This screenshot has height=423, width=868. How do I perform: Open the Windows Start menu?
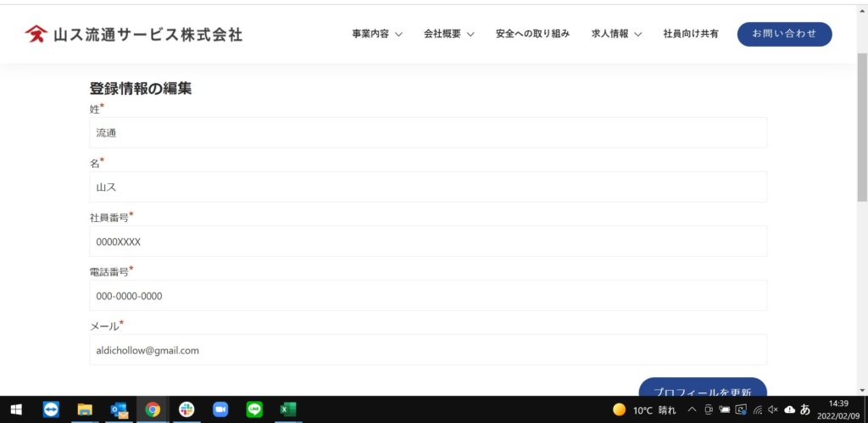[x=16, y=409]
